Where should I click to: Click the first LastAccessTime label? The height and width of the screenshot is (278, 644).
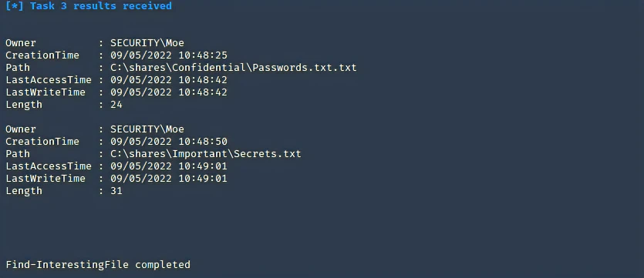(49, 80)
